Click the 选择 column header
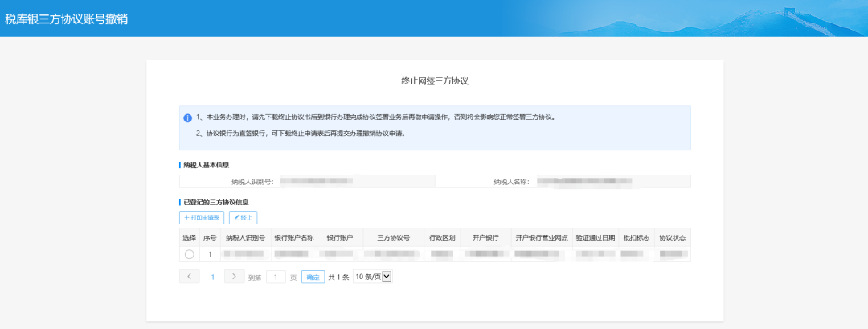The image size is (868, 329). coord(190,237)
